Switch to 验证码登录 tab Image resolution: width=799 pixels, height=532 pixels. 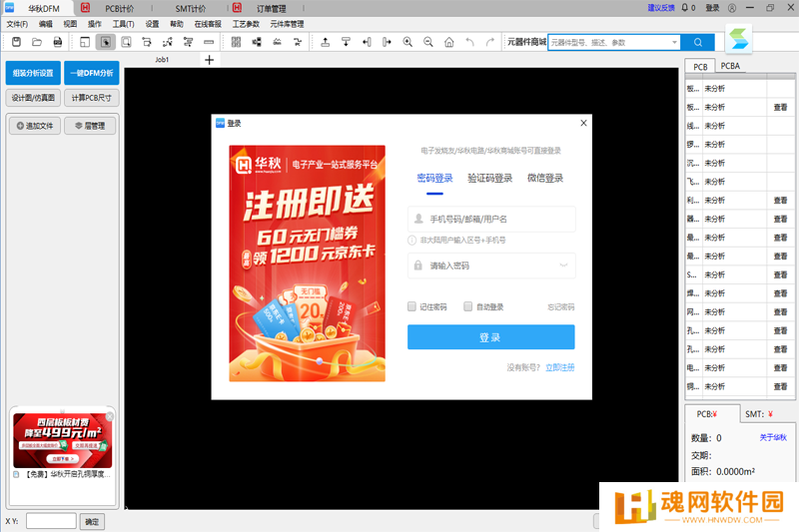click(x=489, y=179)
